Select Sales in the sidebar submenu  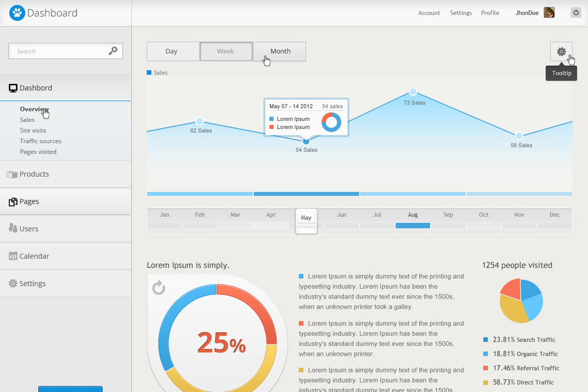[27, 120]
